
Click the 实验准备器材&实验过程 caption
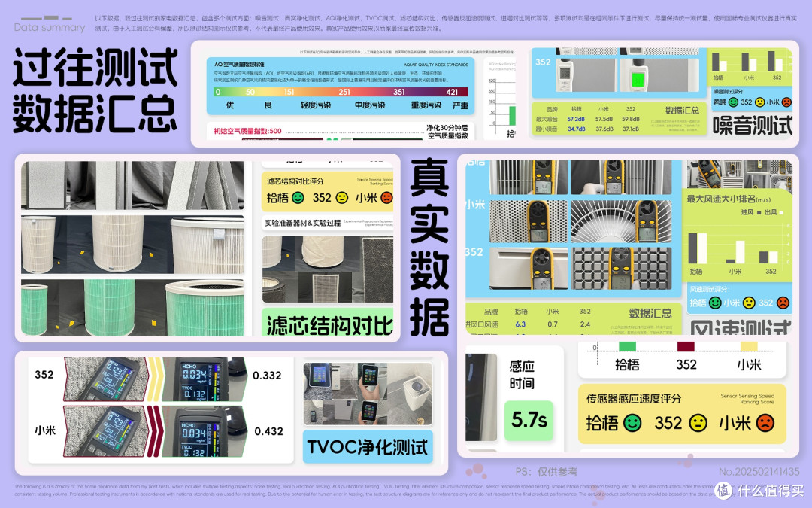(x=302, y=223)
